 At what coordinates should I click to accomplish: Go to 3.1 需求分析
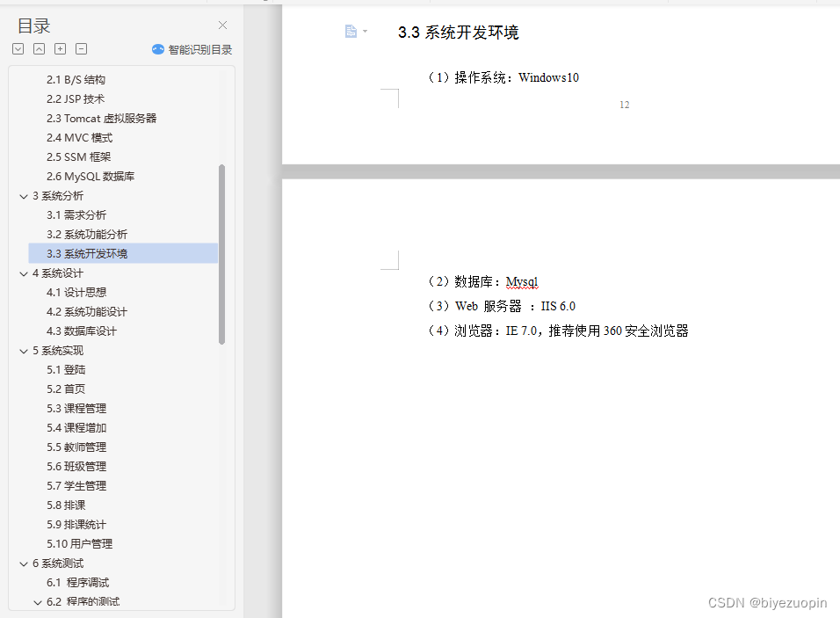[76, 215]
